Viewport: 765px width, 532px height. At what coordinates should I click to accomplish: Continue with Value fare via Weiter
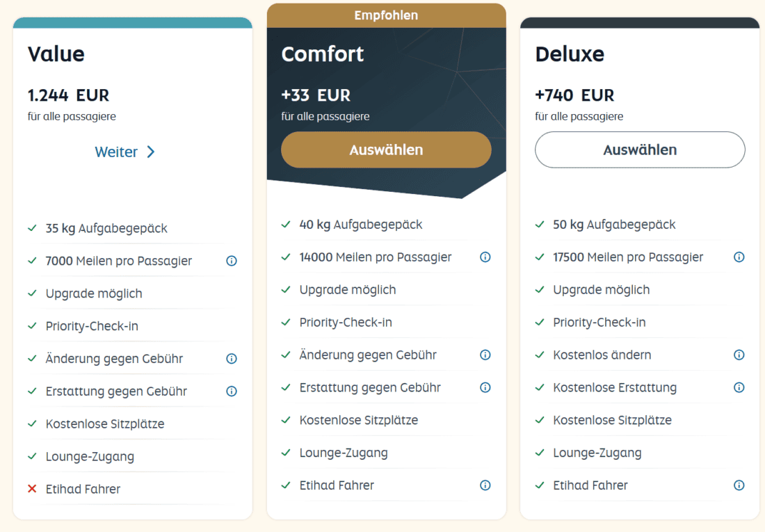click(x=116, y=152)
